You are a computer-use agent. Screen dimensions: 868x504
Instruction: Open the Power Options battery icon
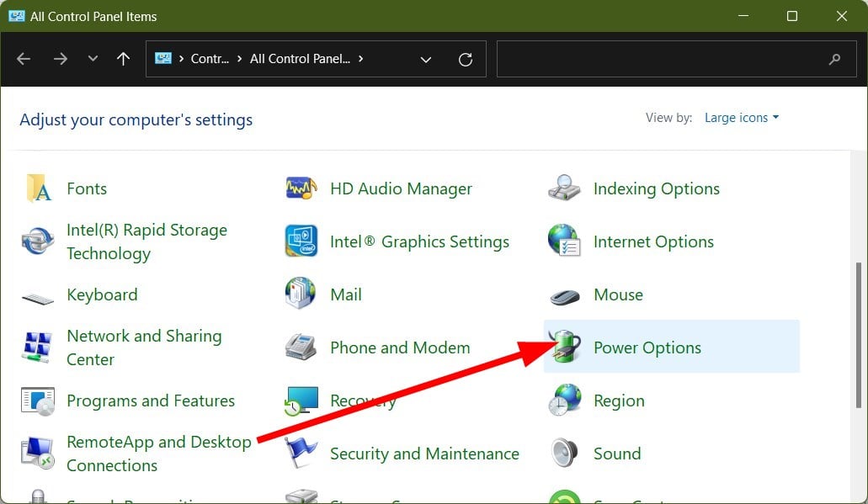[x=565, y=347]
